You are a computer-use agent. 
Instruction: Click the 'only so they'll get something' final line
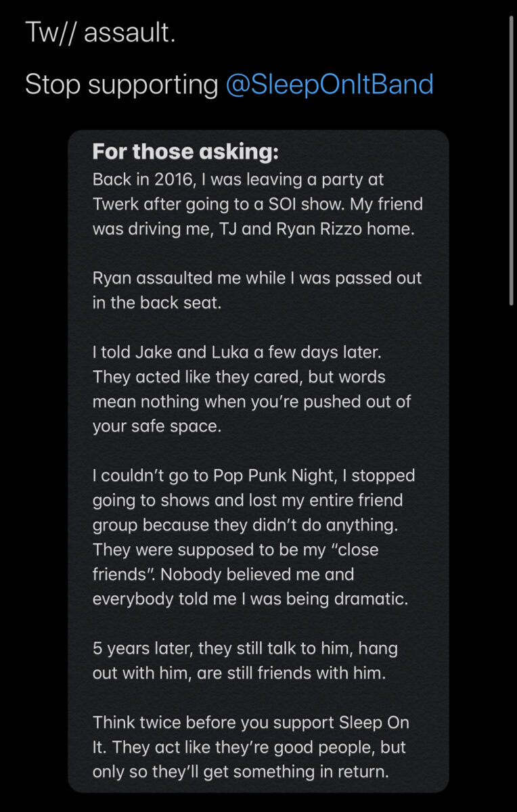(x=246, y=771)
